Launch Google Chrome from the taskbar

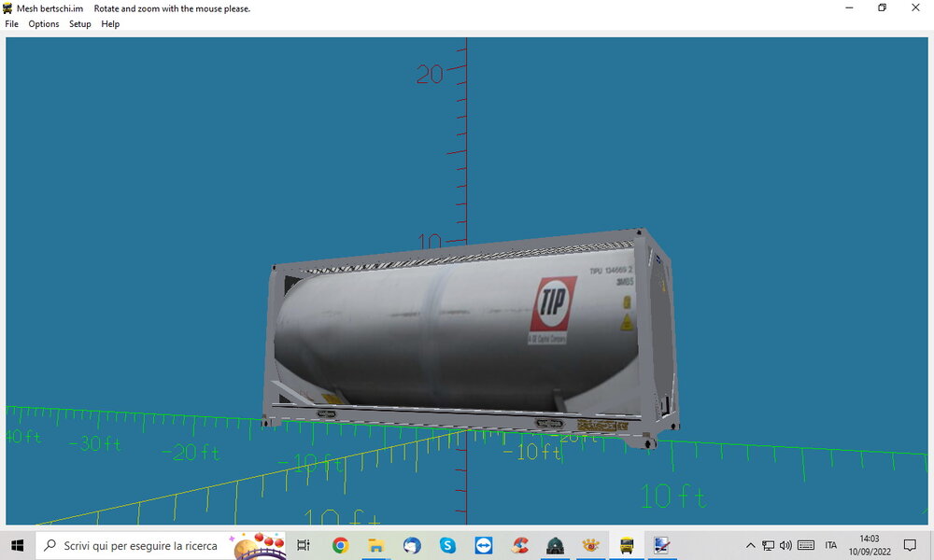click(x=340, y=545)
